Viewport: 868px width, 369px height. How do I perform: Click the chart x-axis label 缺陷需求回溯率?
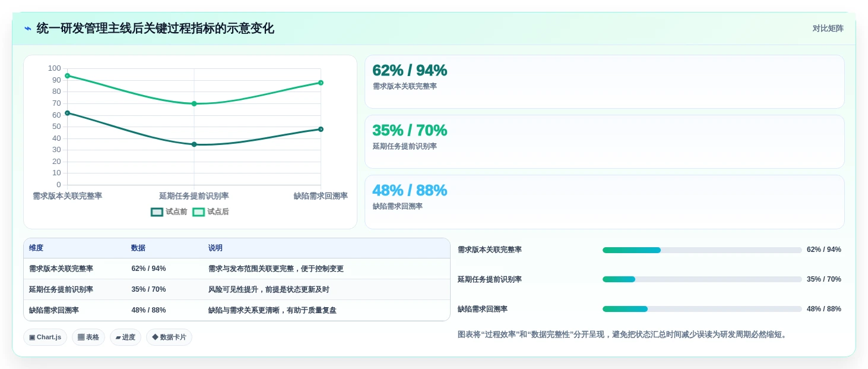click(x=321, y=196)
